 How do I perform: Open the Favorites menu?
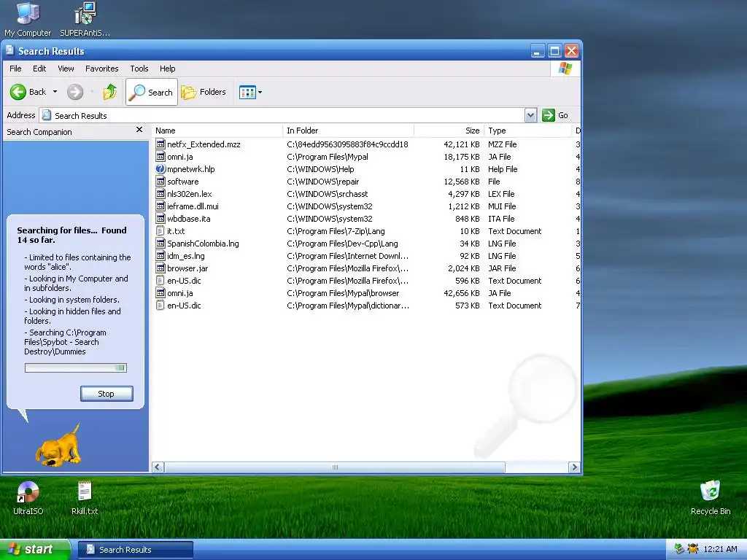click(x=102, y=69)
